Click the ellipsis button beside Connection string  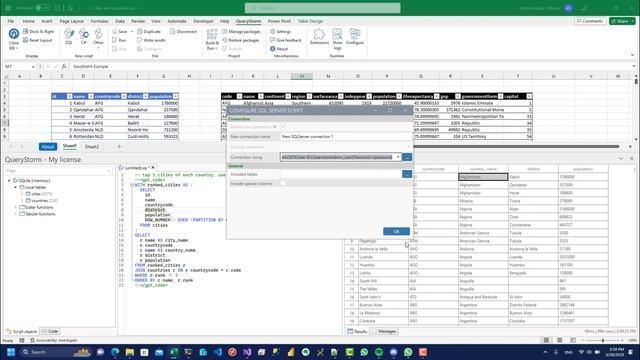tap(407, 157)
